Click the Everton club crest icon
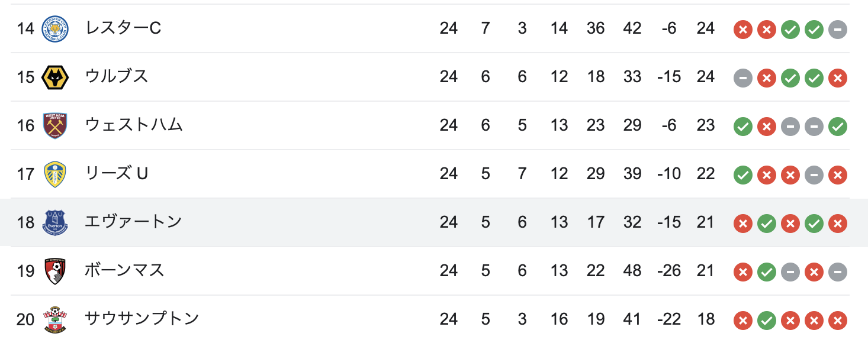The width and height of the screenshot is (868, 343). [x=55, y=223]
